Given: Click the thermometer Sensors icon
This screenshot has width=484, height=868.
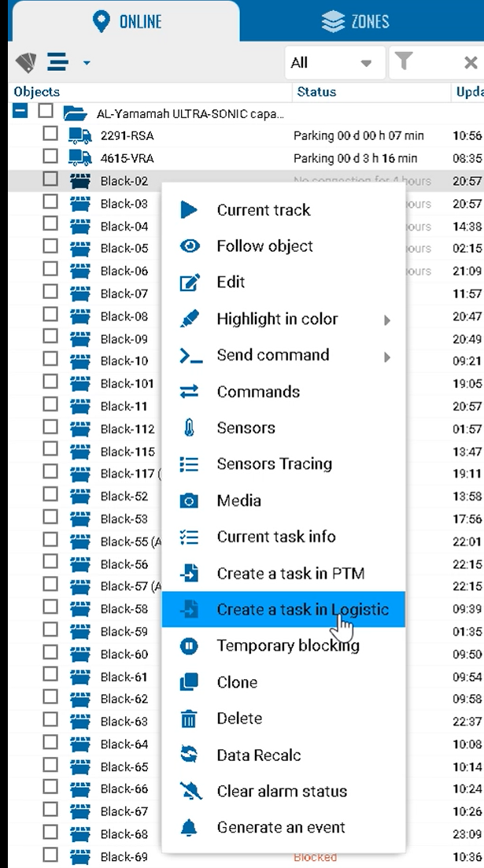Looking at the screenshot, I should (189, 428).
